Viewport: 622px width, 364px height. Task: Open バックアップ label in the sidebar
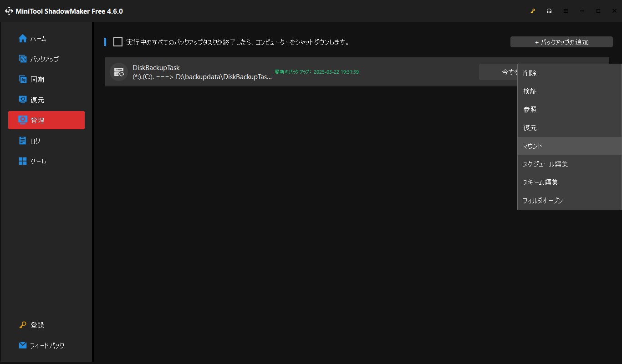click(x=45, y=59)
